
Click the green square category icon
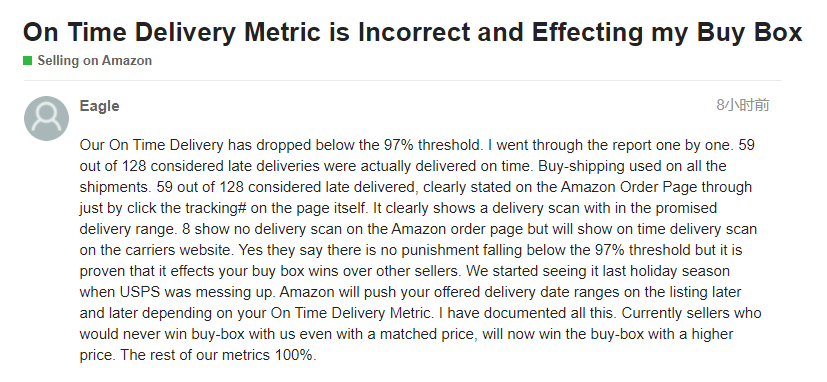click(x=27, y=61)
